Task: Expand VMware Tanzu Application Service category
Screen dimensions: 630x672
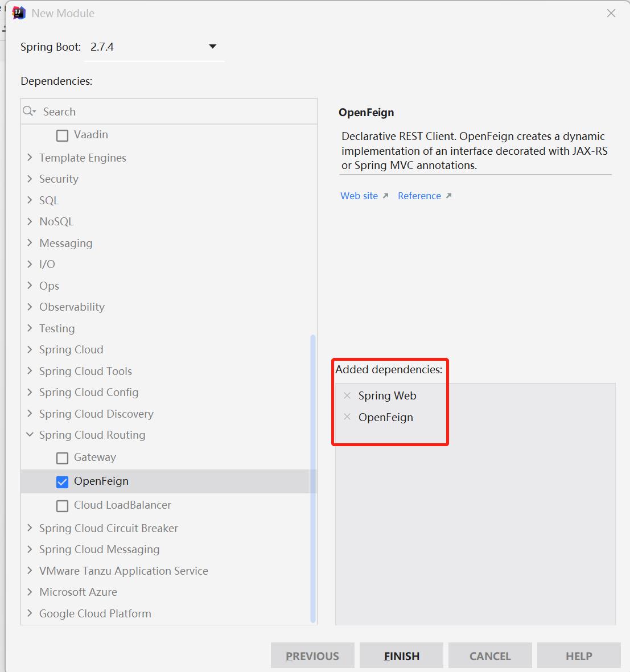Action: (x=30, y=570)
